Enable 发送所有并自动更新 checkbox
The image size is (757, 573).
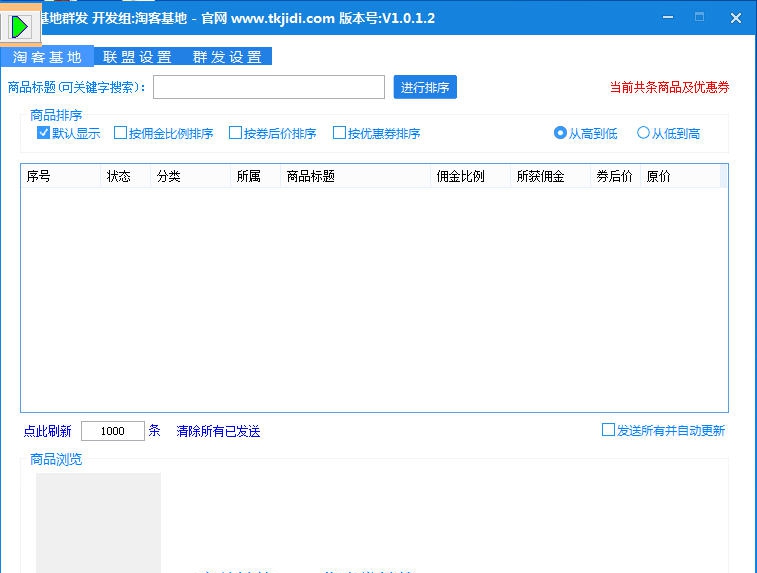pos(608,430)
